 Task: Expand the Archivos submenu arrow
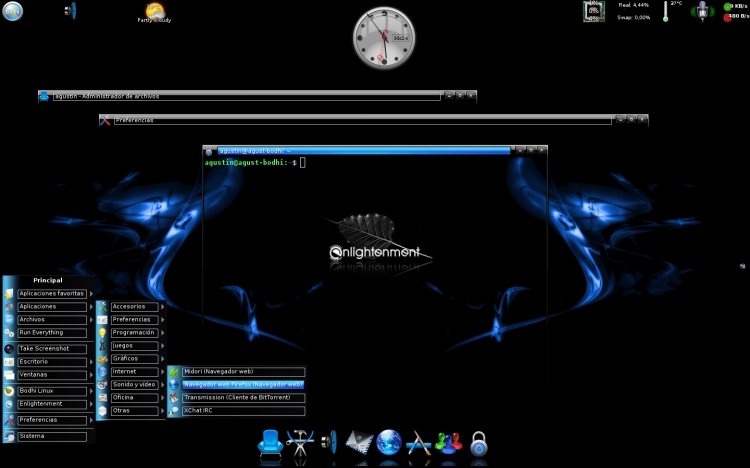click(x=91, y=320)
